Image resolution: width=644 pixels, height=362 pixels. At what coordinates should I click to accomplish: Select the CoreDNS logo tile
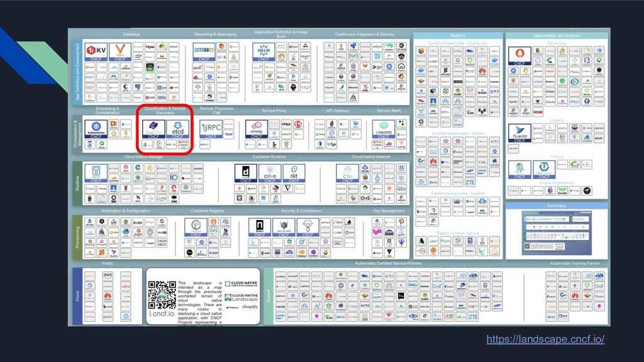[153, 129]
